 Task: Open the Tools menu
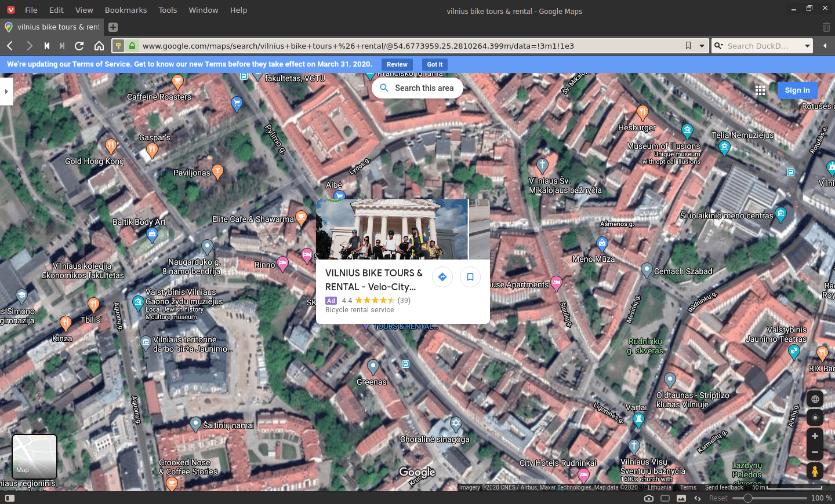click(x=168, y=10)
